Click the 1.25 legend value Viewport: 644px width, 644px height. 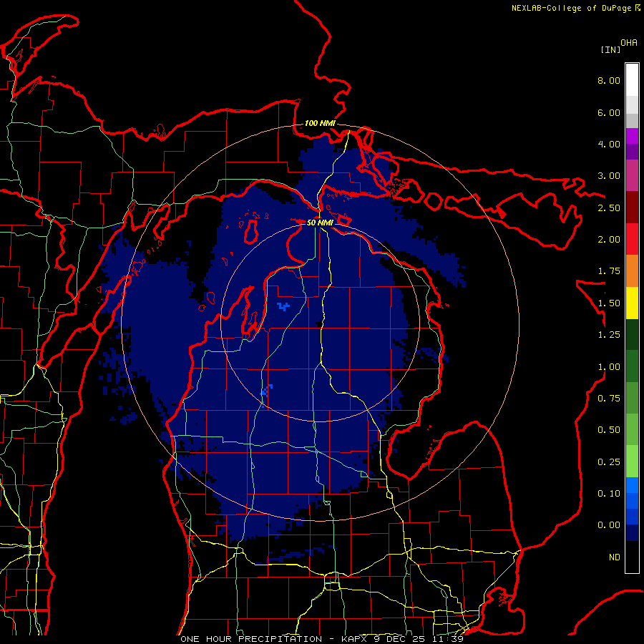pyautogui.click(x=609, y=335)
